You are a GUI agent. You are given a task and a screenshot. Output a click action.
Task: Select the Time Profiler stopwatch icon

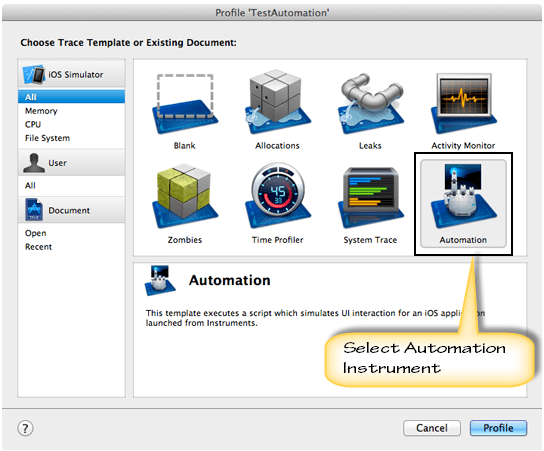tap(278, 195)
